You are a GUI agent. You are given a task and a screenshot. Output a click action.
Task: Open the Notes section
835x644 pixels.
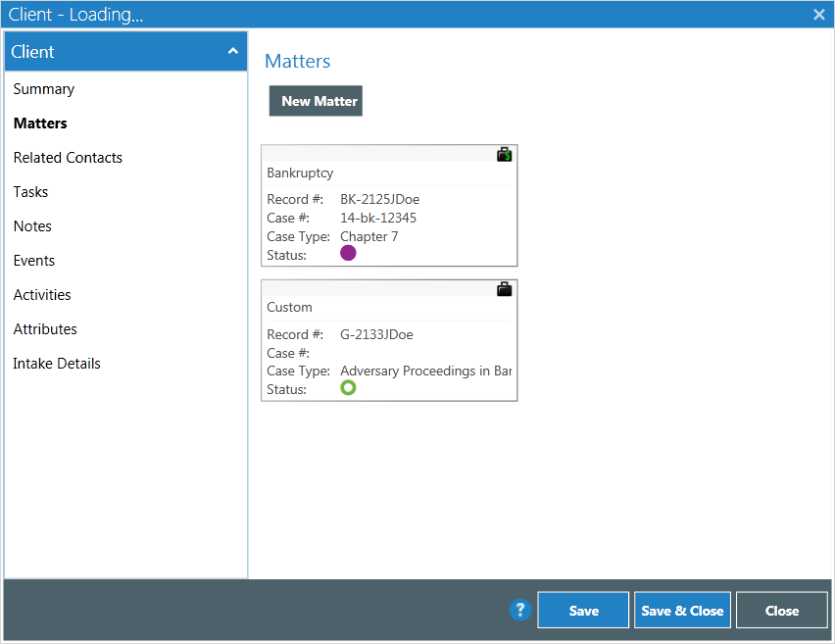pos(32,225)
